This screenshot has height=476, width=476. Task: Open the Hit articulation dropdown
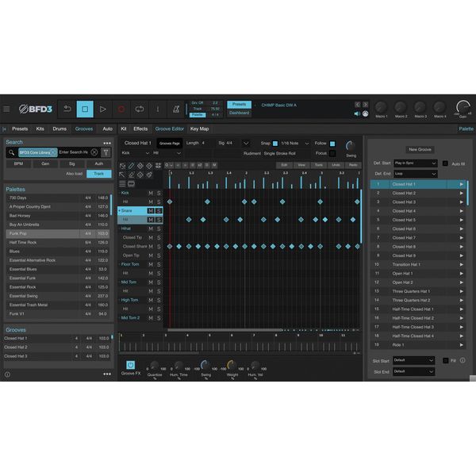click(167, 153)
